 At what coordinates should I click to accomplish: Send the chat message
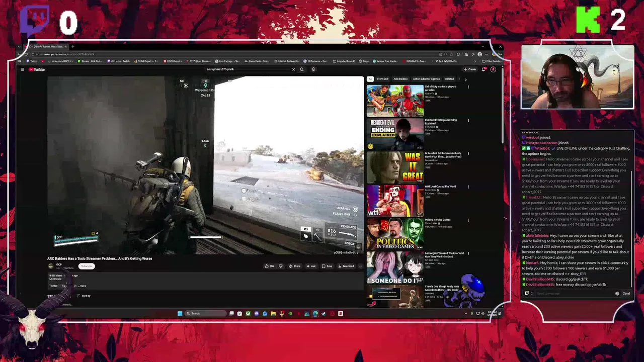(x=626, y=294)
